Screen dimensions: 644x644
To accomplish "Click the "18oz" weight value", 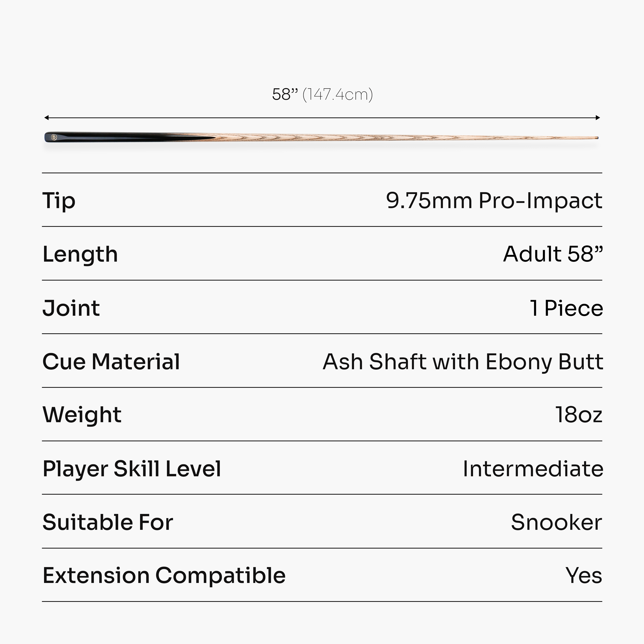I will pyautogui.click(x=579, y=415).
